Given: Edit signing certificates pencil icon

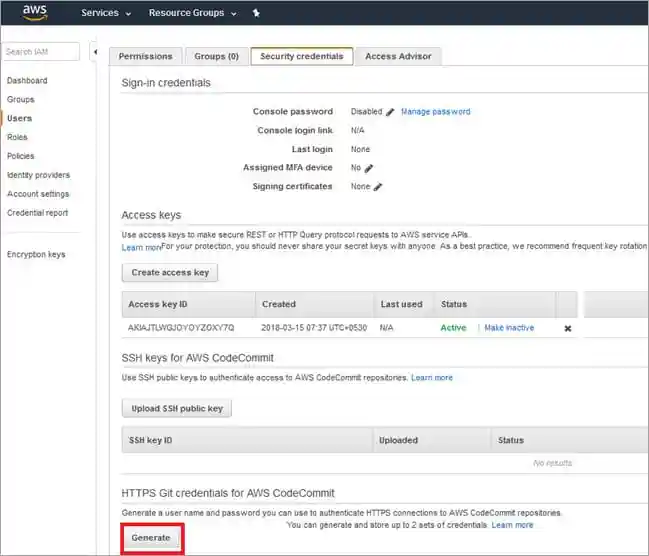Looking at the screenshot, I should coord(378,187).
